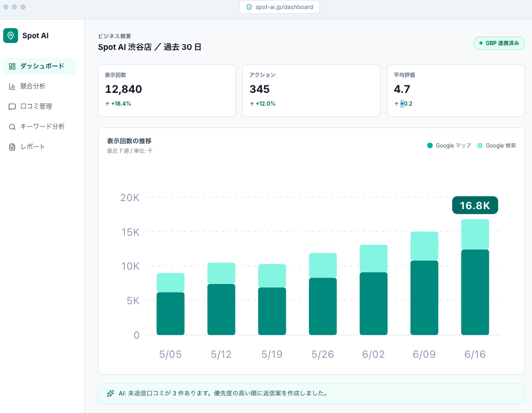Select the 口コミ管理 sidebar entry
The height and width of the screenshot is (413, 532).
[x=40, y=107]
